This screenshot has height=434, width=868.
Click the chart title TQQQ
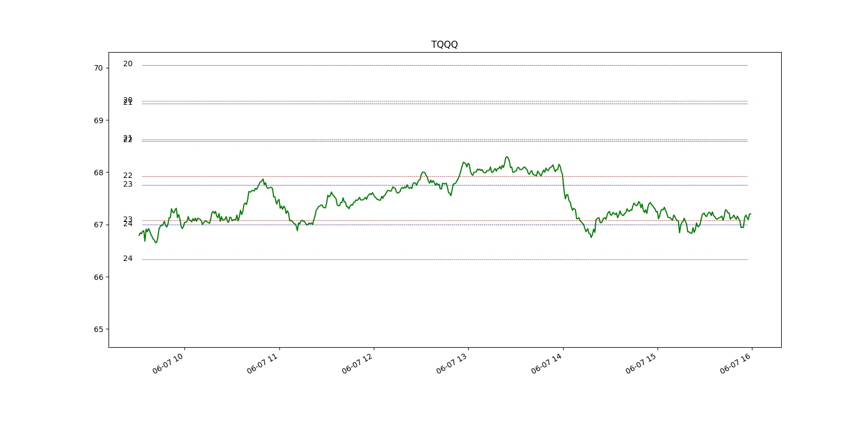(444, 44)
